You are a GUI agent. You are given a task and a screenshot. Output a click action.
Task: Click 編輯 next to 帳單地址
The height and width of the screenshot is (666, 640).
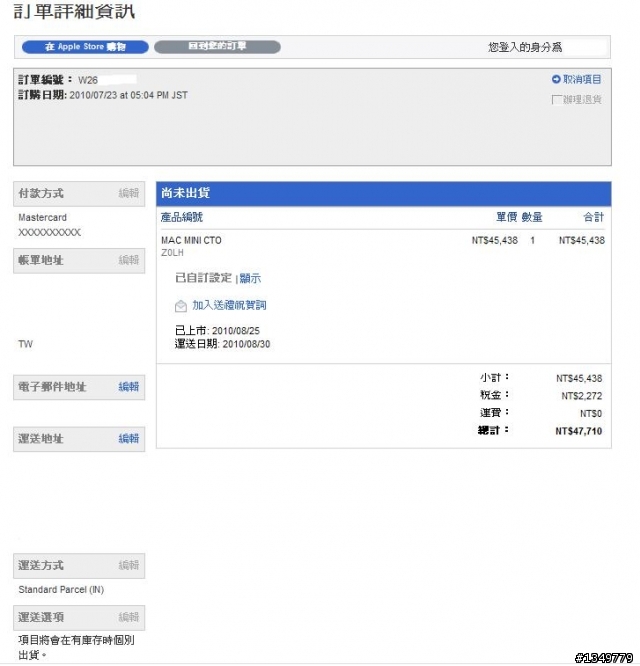(x=129, y=260)
